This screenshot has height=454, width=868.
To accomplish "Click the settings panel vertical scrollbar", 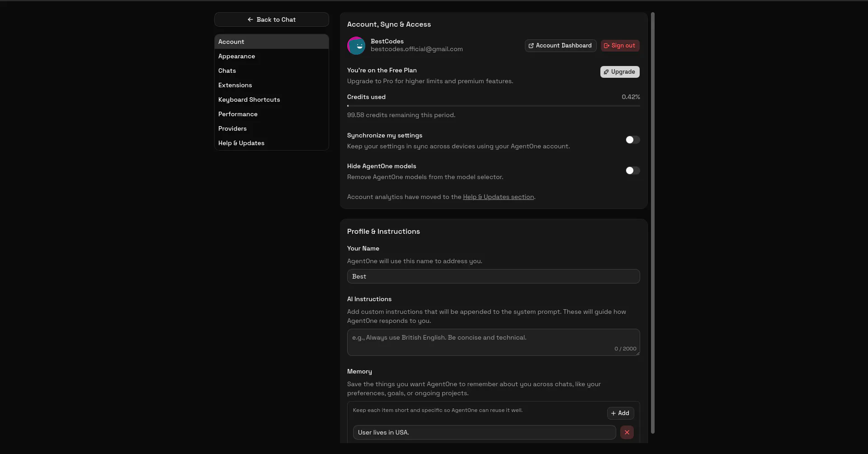I will click(653, 223).
